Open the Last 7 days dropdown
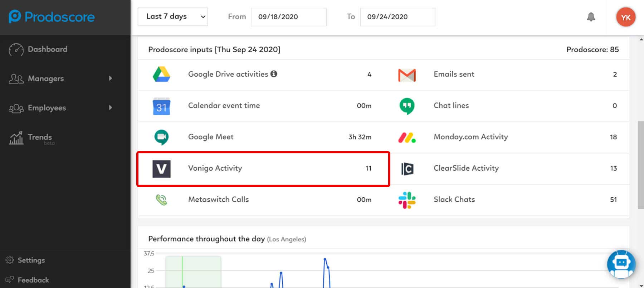The height and width of the screenshot is (288, 644). [x=173, y=17]
